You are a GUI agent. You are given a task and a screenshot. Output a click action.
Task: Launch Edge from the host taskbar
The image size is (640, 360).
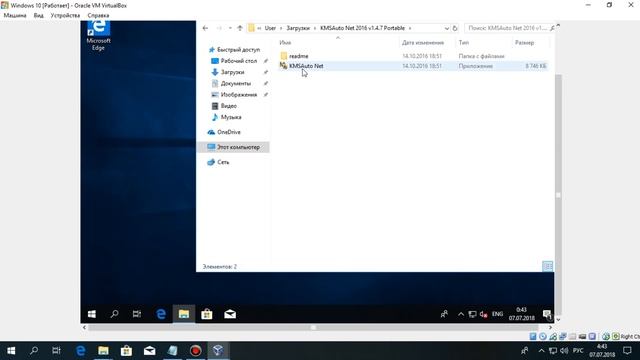(x=80, y=351)
